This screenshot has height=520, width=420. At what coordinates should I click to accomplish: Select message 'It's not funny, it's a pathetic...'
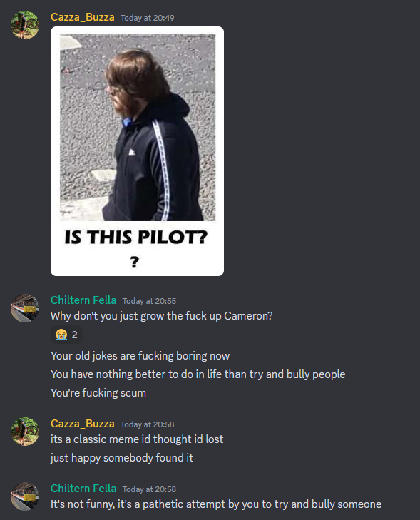click(x=216, y=504)
